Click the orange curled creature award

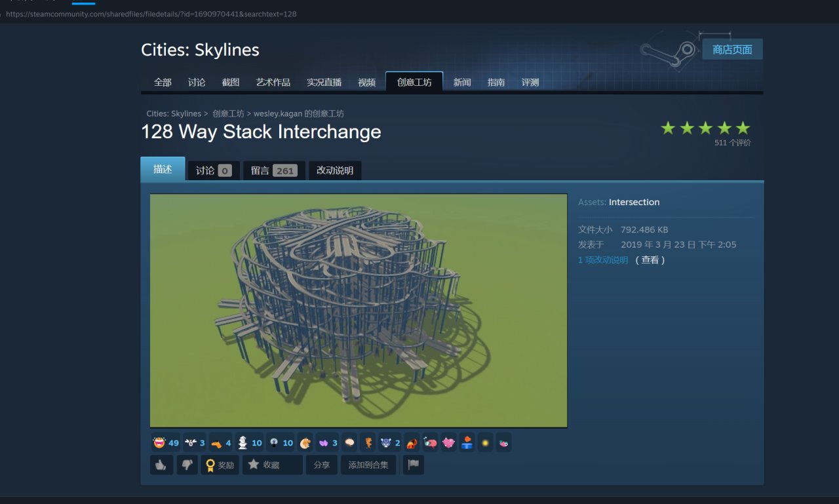click(305, 442)
